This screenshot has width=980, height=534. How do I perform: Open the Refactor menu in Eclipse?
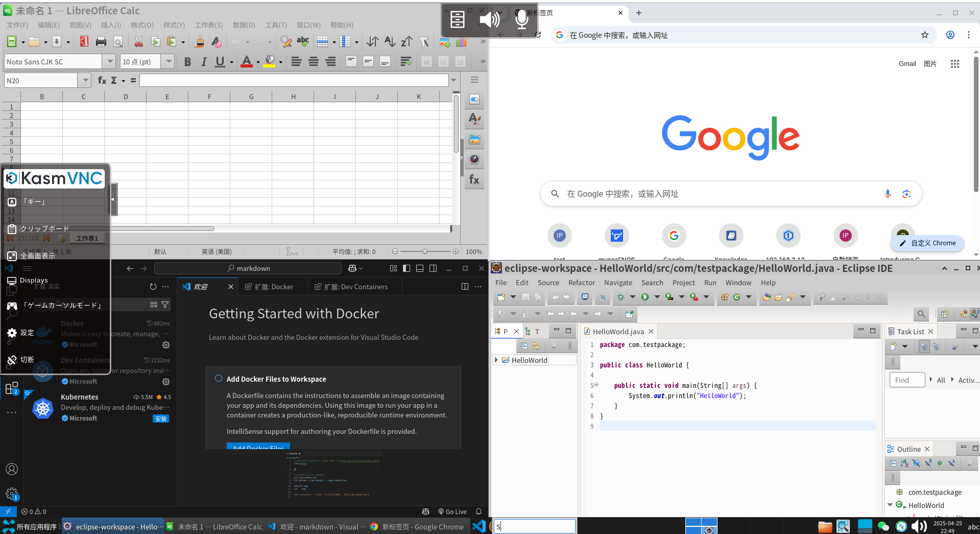click(x=582, y=283)
